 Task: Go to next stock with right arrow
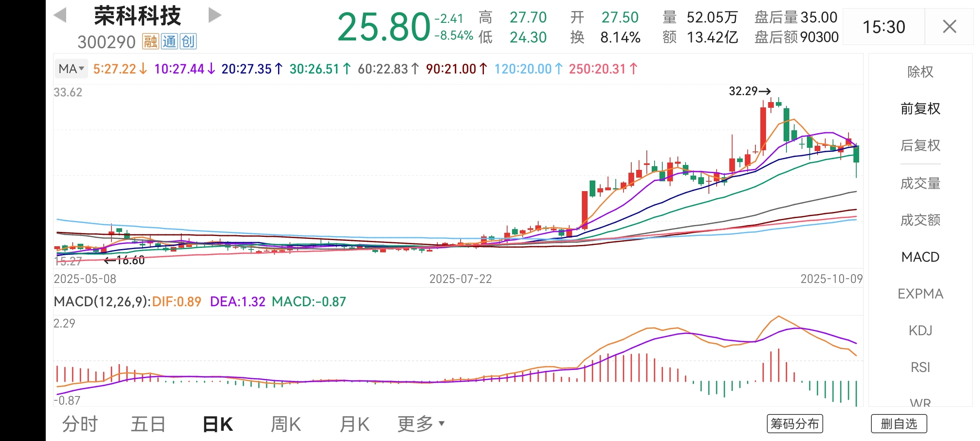[214, 16]
